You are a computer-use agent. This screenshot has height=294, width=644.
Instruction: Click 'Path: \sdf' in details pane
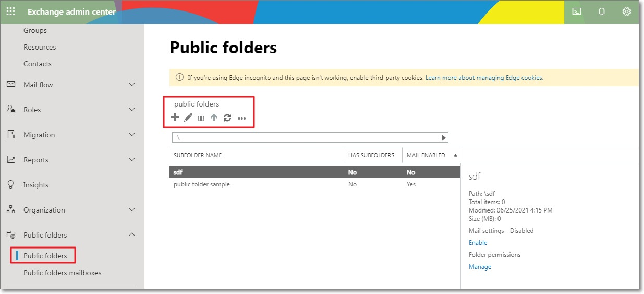click(x=482, y=194)
